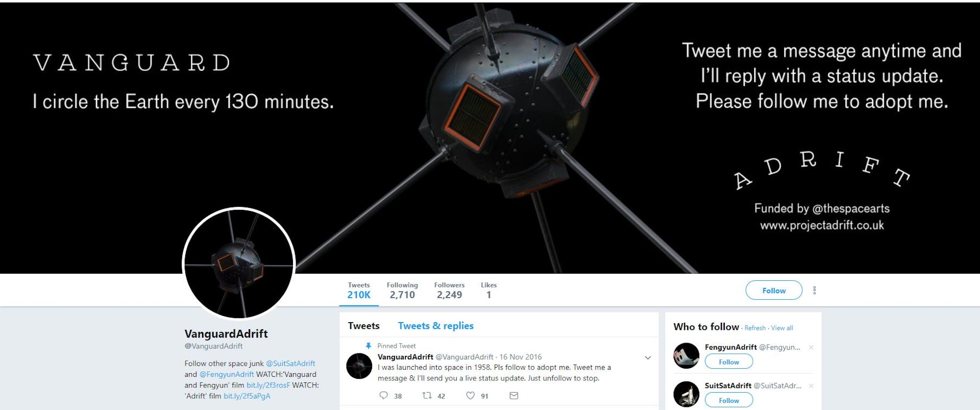Open the @SuitSatAdrift mention in bio

[290, 364]
